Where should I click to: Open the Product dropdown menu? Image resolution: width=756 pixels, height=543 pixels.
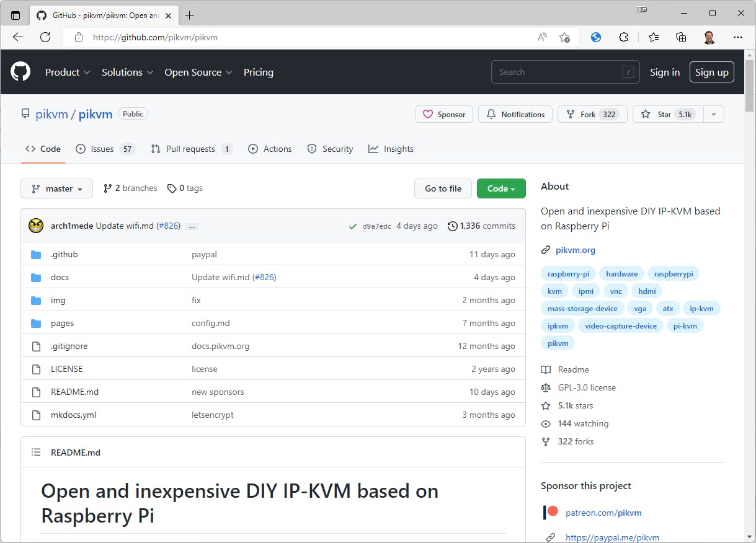68,72
